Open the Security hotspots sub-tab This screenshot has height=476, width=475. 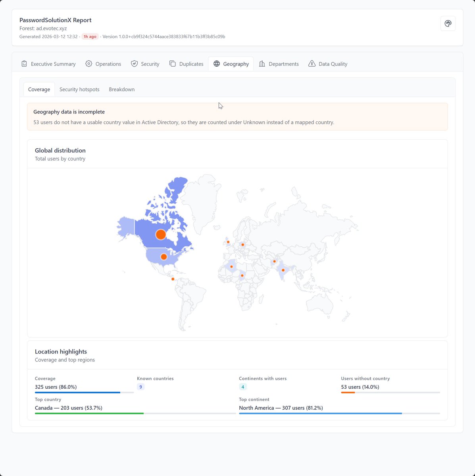[x=79, y=90]
